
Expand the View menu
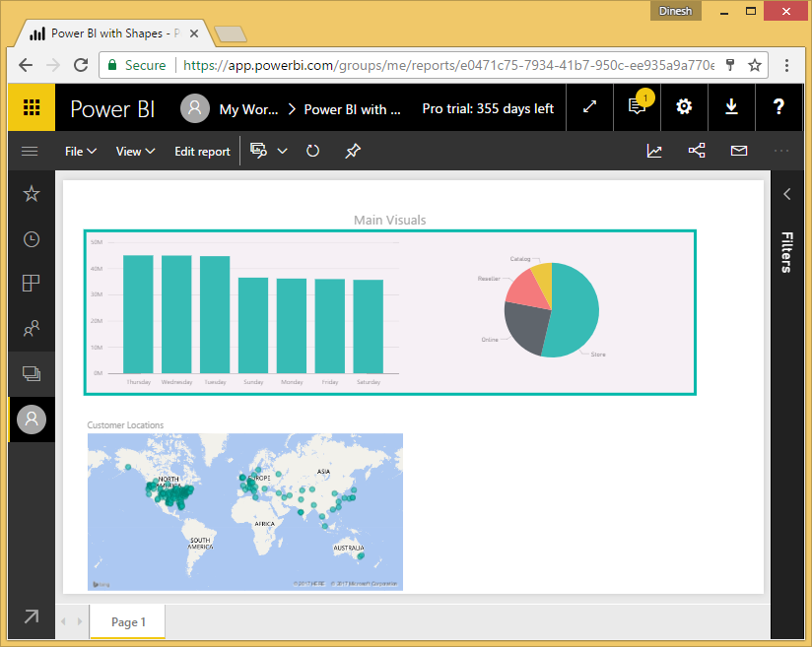(x=135, y=151)
